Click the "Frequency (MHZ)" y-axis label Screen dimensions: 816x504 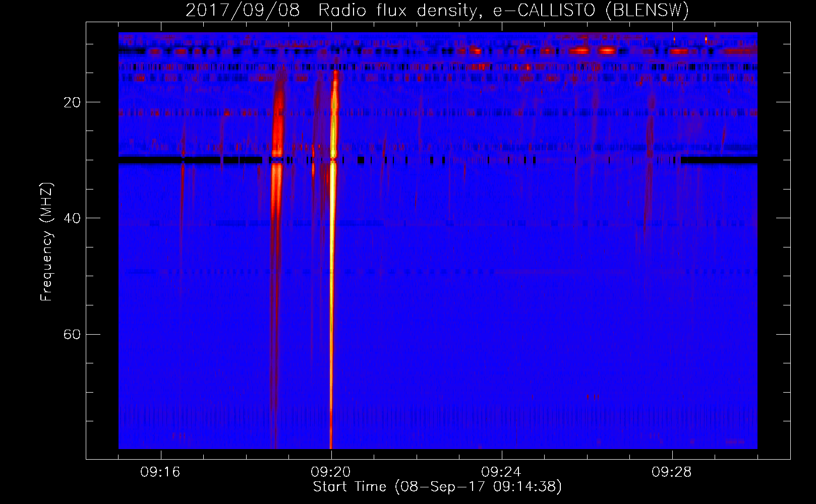click(x=46, y=242)
